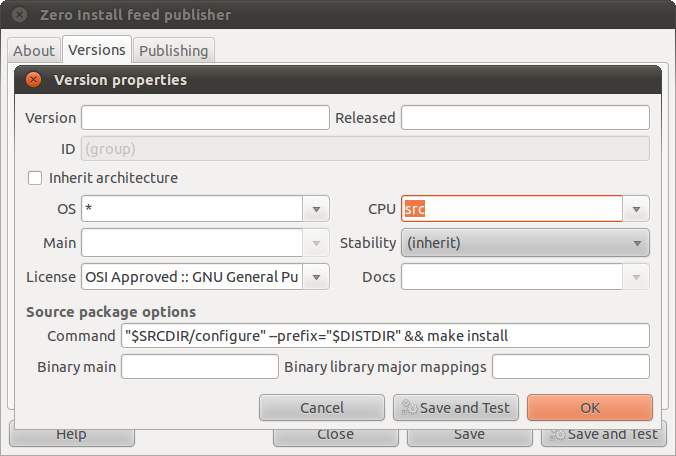Open the Docs dropdown arrow
The height and width of the screenshot is (456, 676).
point(636,277)
